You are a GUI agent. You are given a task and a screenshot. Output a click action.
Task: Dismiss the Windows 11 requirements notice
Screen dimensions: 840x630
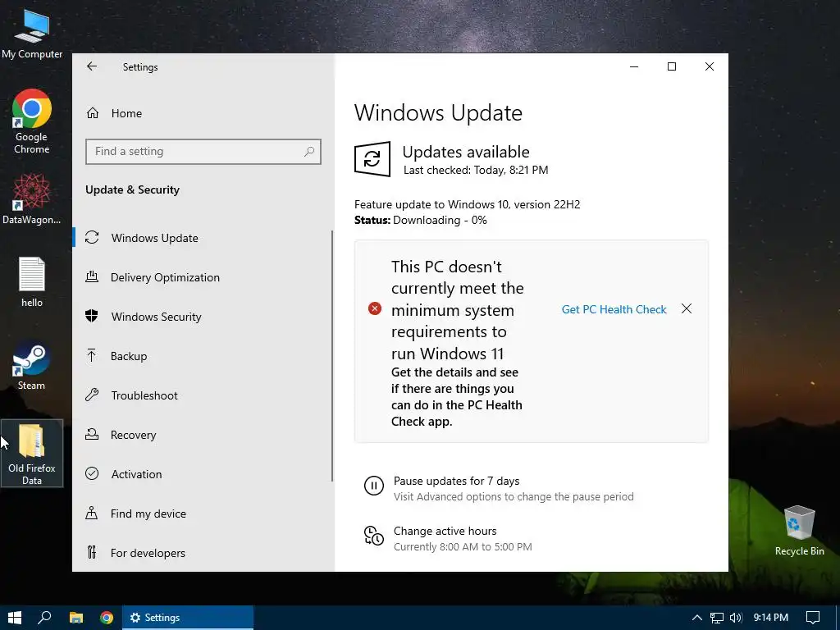[687, 308]
